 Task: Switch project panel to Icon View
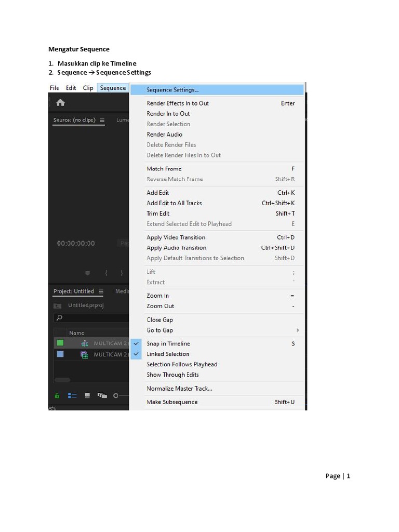click(87, 395)
